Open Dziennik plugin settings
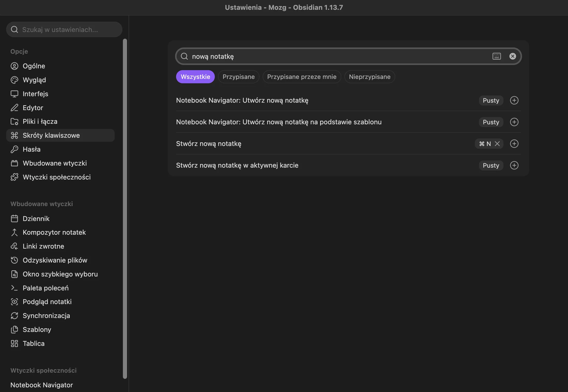Screen dimensions: 568x392 60,219
